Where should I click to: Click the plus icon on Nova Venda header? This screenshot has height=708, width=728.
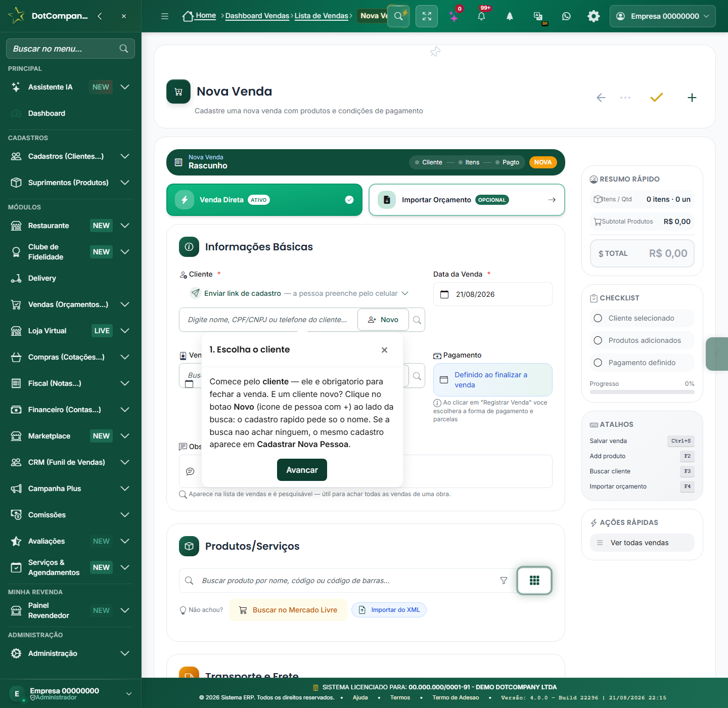coord(692,98)
